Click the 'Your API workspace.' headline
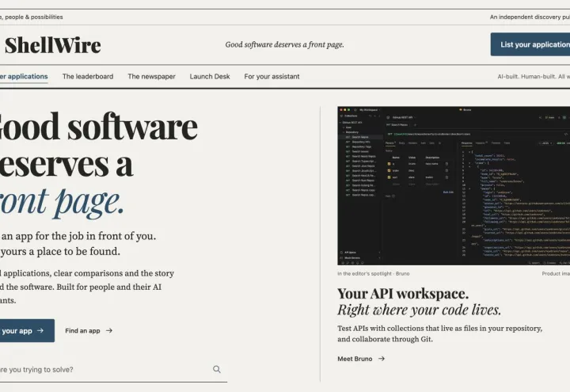570x392 pixels. [403, 294]
